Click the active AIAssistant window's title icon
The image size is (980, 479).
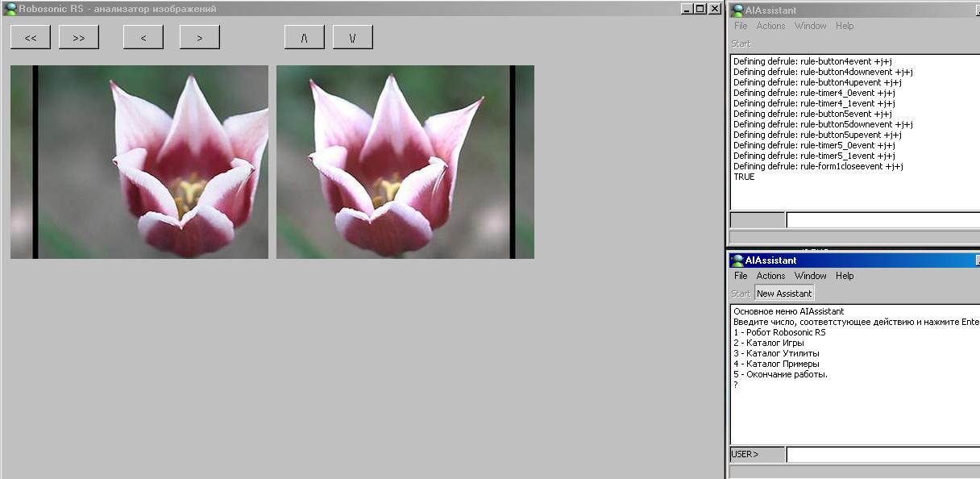(737, 260)
